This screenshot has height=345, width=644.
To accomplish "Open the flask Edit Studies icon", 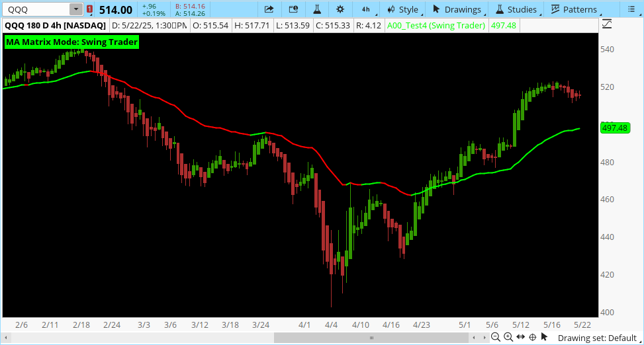I will click(316, 9).
